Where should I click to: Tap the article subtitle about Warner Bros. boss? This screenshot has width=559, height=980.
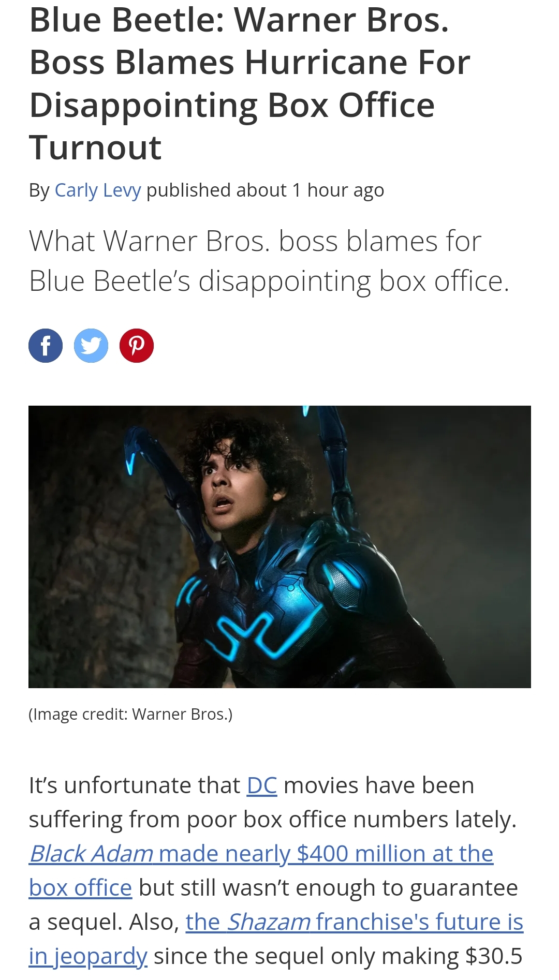(269, 261)
